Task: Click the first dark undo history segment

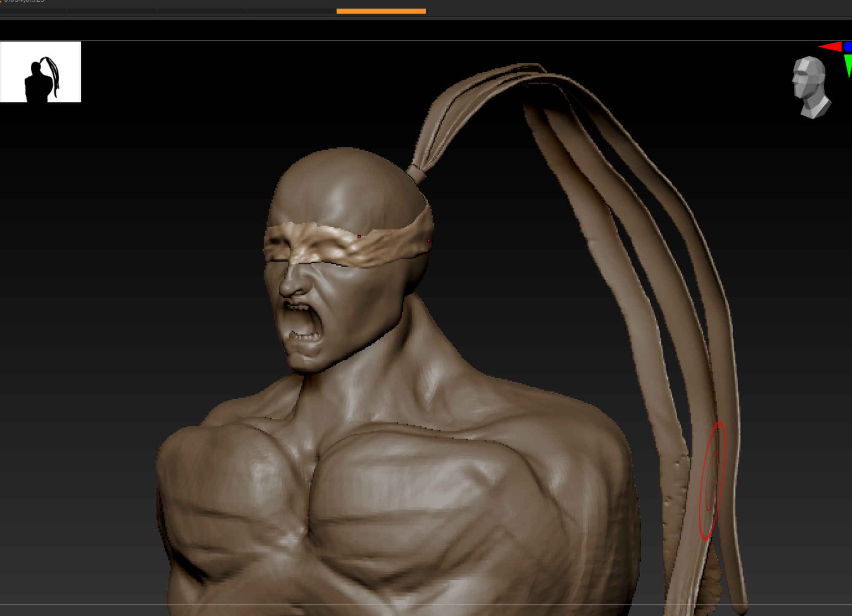Action: 33,11
